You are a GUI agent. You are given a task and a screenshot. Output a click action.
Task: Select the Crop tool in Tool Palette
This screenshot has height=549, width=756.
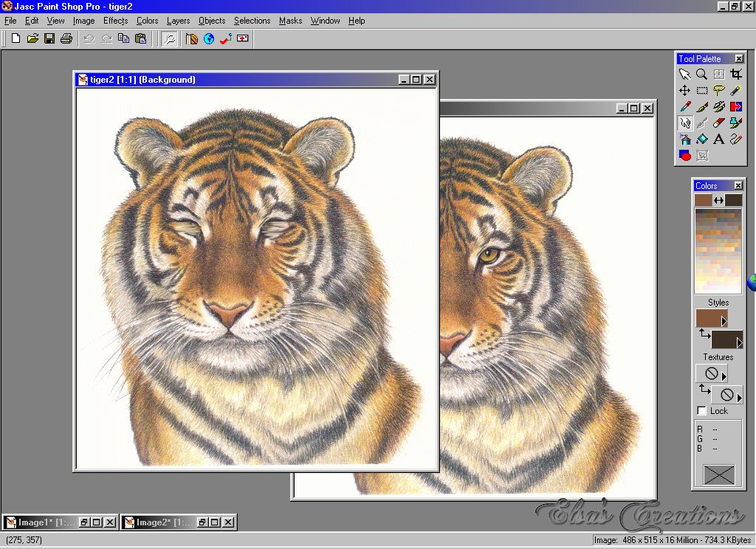735,74
